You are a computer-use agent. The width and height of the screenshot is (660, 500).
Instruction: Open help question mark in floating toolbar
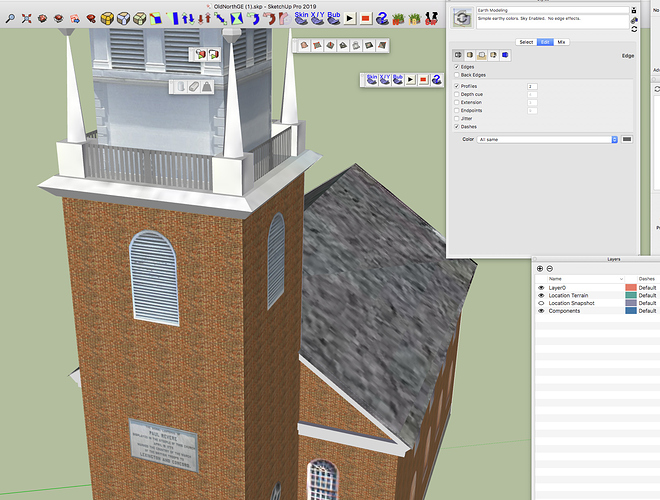[x=436, y=79]
